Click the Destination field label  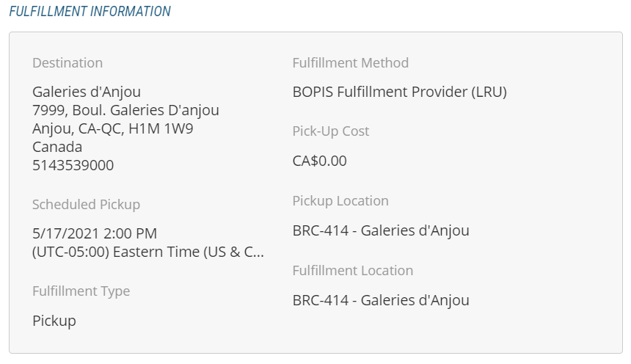pyautogui.click(x=68, y=63)
